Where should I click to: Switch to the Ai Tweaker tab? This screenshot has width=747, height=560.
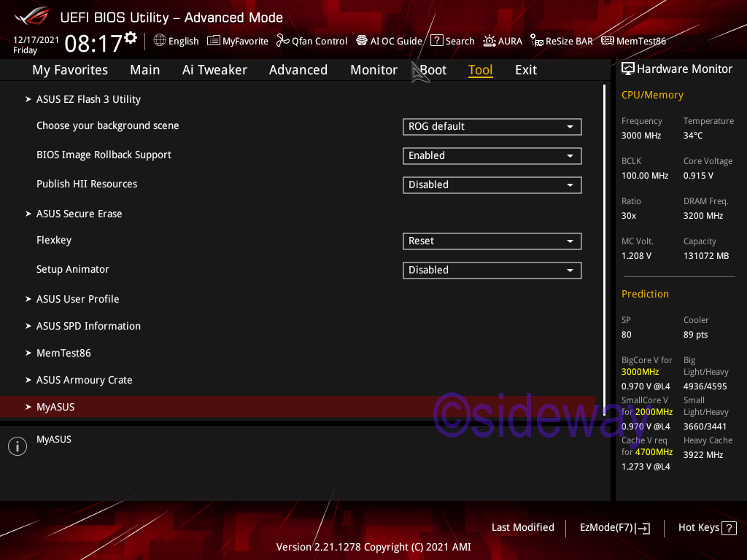click(214, 70)
